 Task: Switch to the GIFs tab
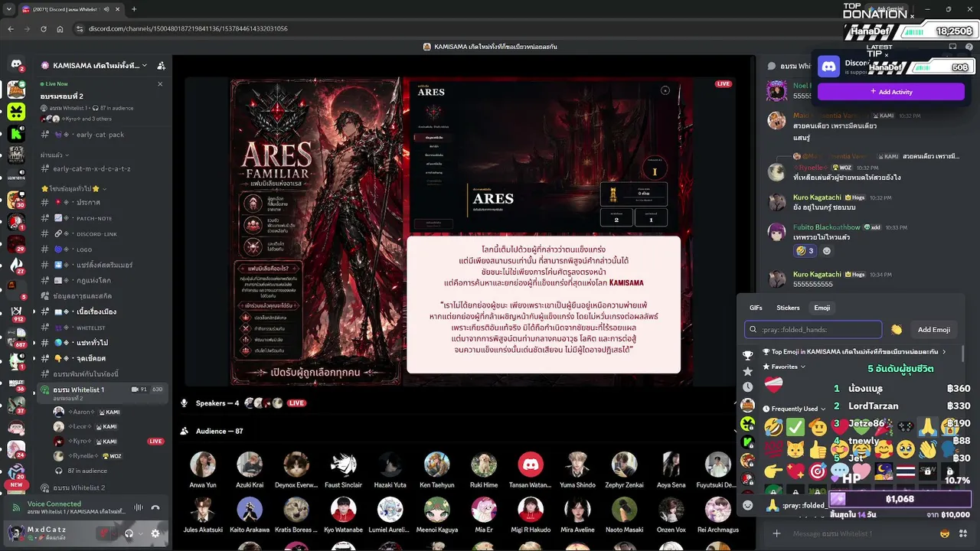pyautogui.click(x=756, y=308)
